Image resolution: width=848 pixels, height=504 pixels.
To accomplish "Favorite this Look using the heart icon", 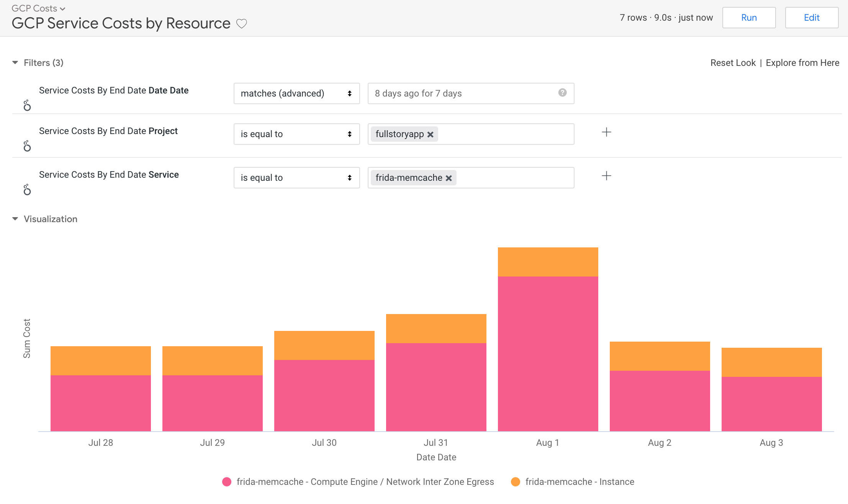I will [x=241, y=24].
